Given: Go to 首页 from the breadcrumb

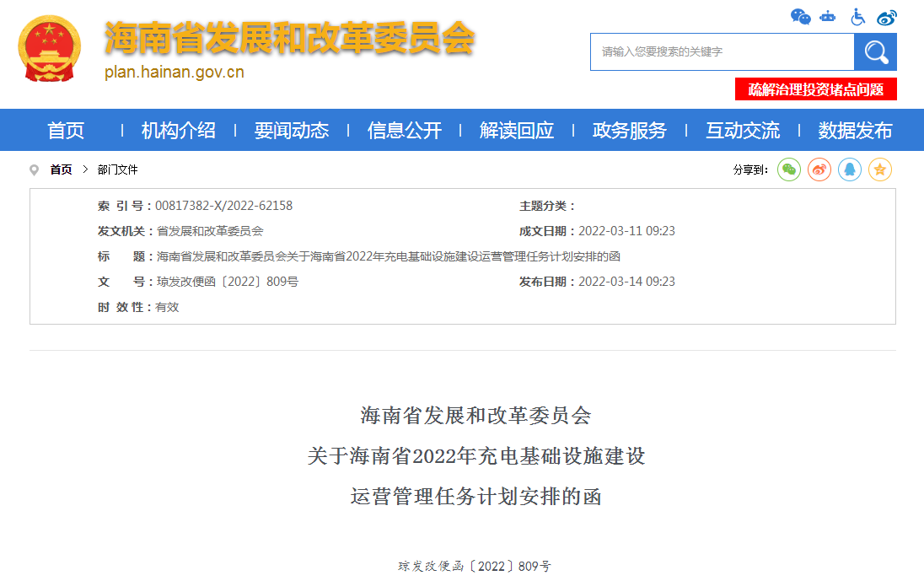Looking at the screenshot, I should (x=61, y=169).
